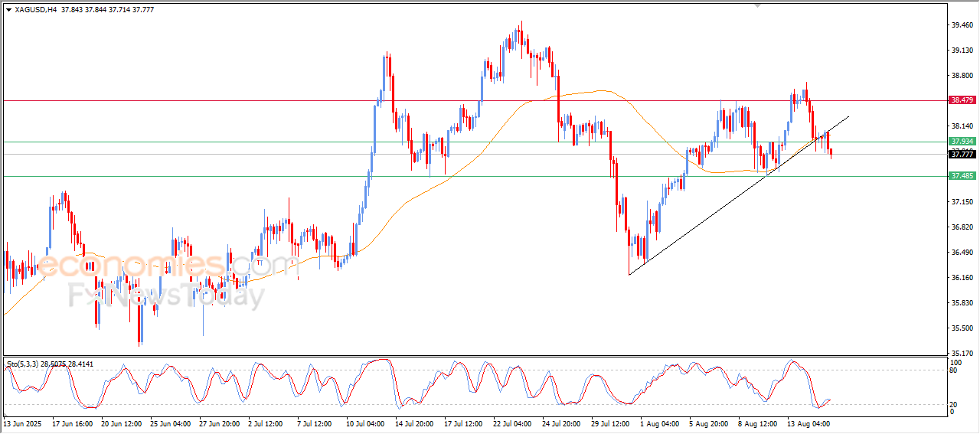Click the 35.500 price axis value
This screenshot has height=434, width=980.
962,328
